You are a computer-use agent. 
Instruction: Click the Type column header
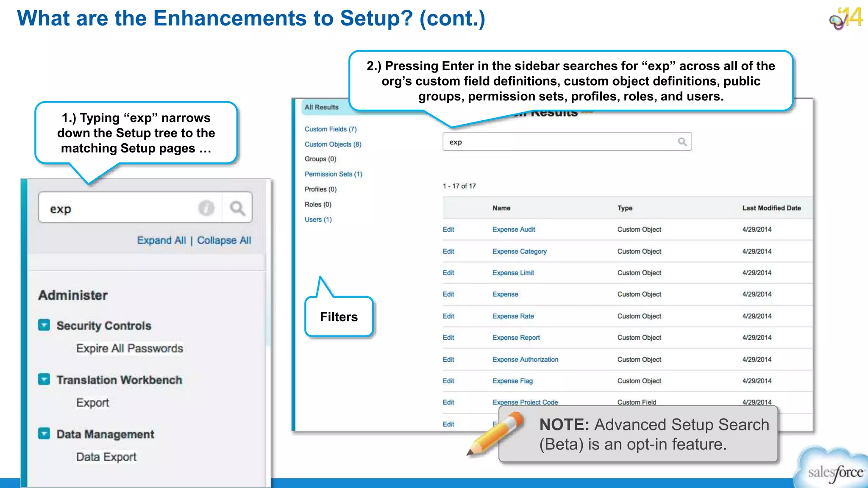tap(625, 208)
